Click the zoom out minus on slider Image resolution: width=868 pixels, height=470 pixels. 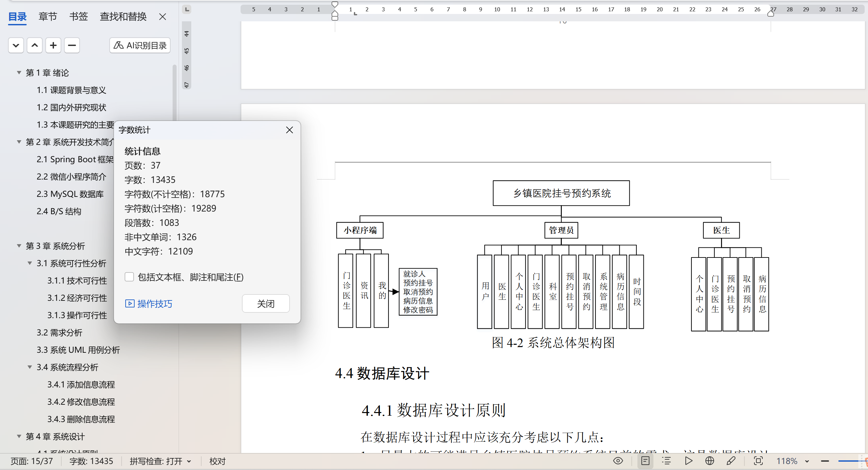point(825,461)
